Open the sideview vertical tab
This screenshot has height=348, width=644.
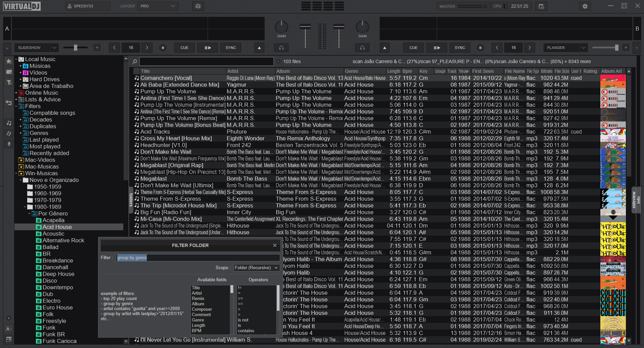(634, 200)
